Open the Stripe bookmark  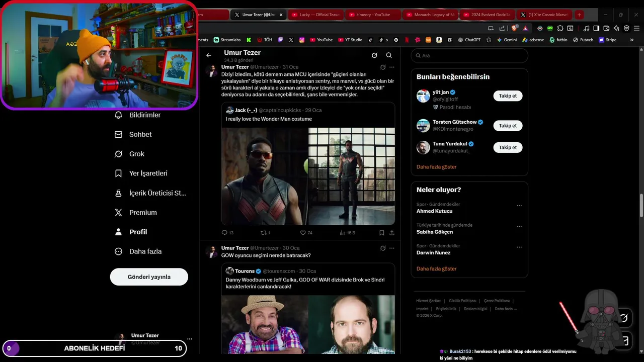pos(607,40)
